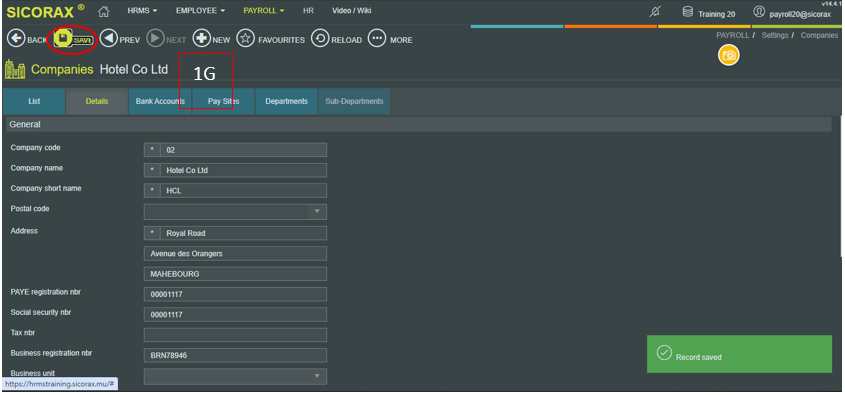The image size is (845, 395).
Task: Click the Company name field
Action: click(x=235, y=170)
